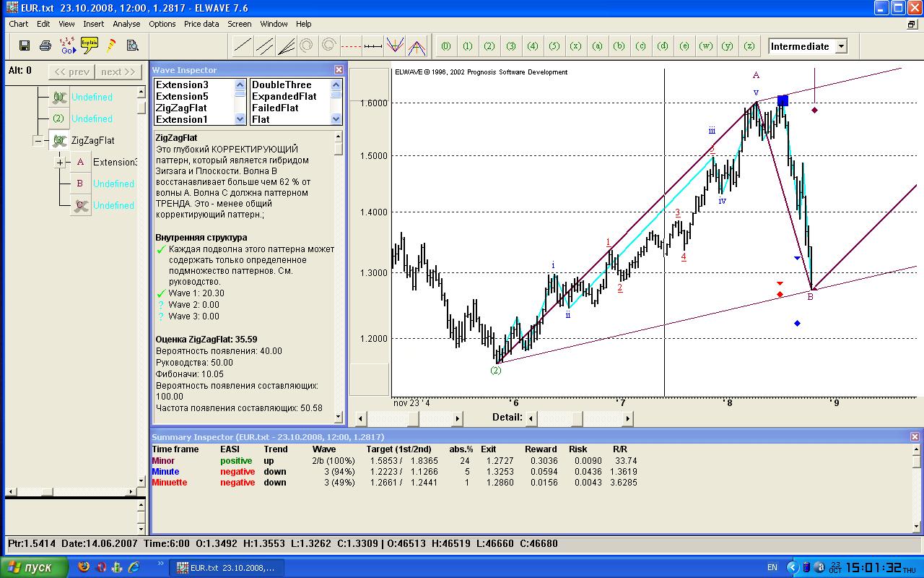
Task: Open the Price data menu
Action: coord(201,24)
